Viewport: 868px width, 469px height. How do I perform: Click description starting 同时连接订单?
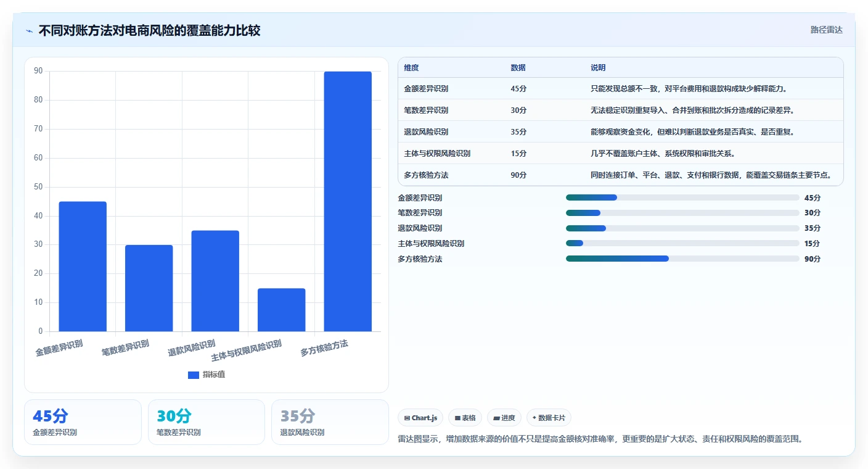pos(711,175)
